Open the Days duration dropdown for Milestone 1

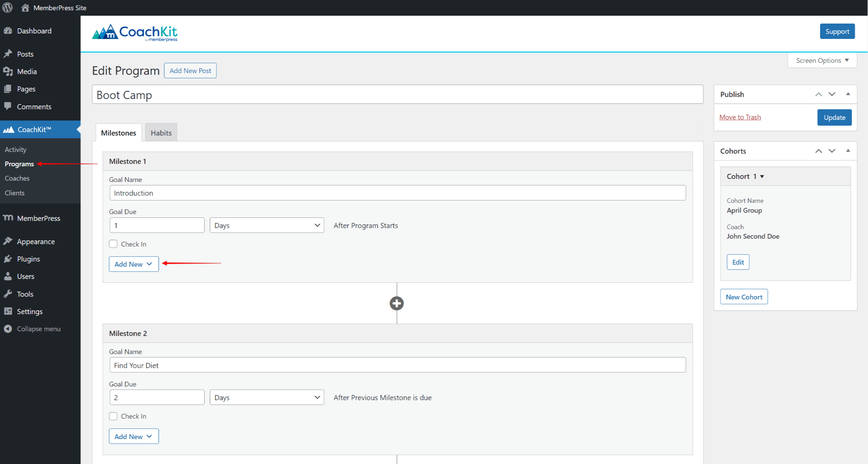266,225
